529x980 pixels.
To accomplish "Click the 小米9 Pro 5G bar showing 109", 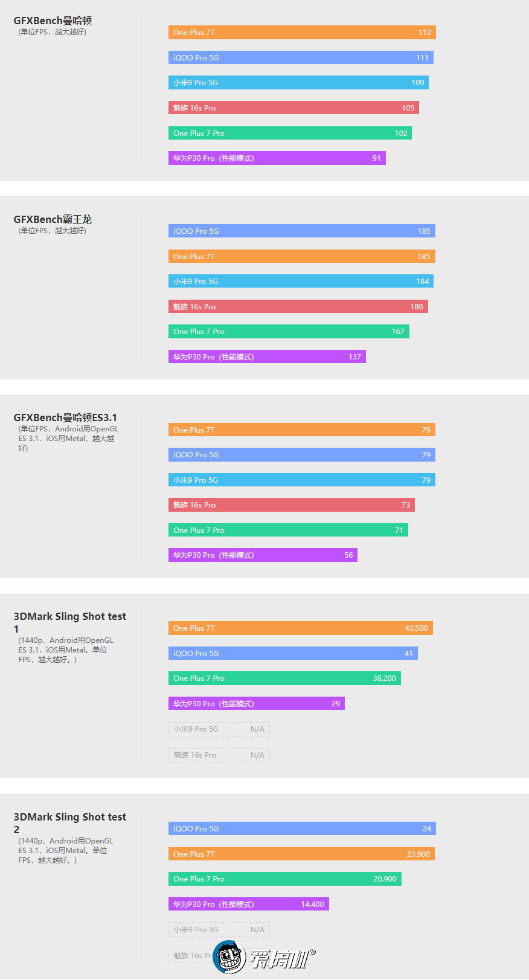I will (298, 83).
